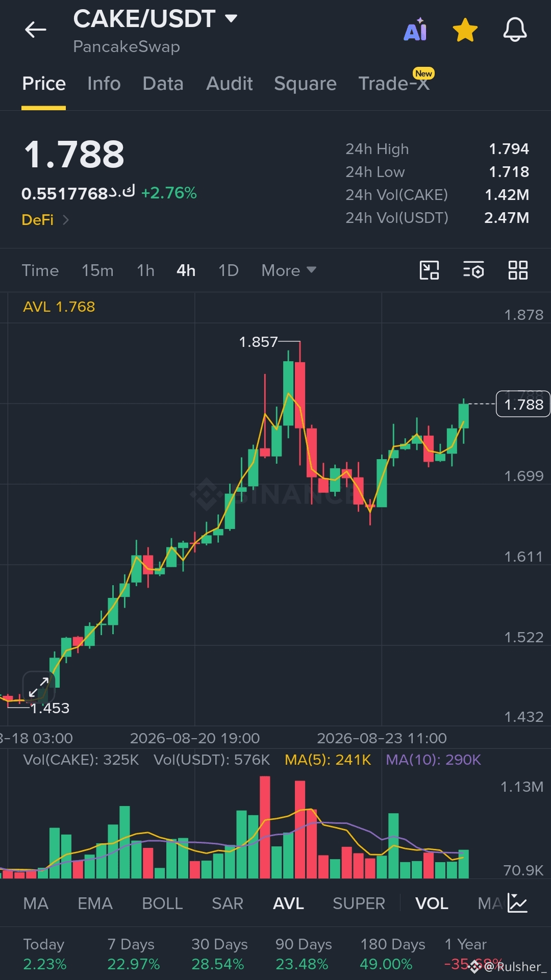Image resolution: width=551 pixels, height=980 pixels.
Task: Open chart indicator settings icon
Action: [473, 270]
